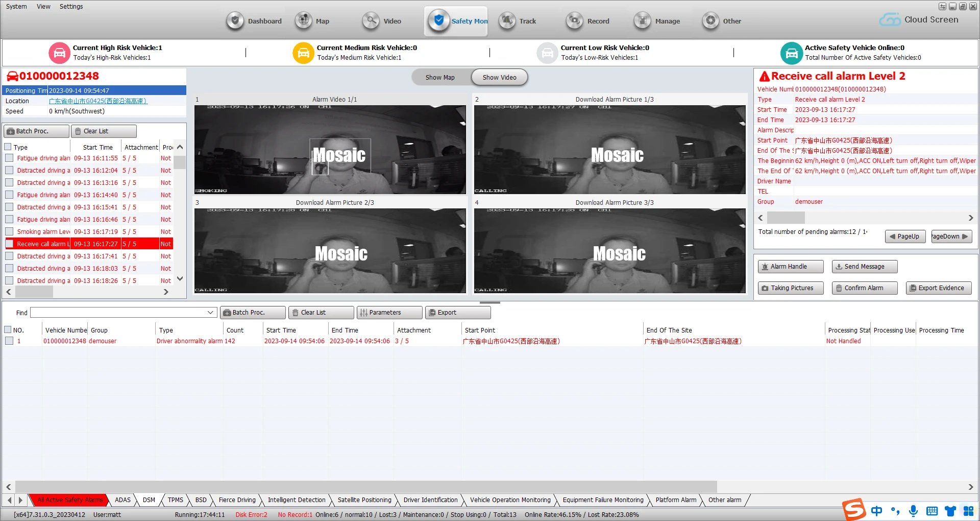The image size is (980, 521).
Task: Open the System menu
Action: [16, 7]
